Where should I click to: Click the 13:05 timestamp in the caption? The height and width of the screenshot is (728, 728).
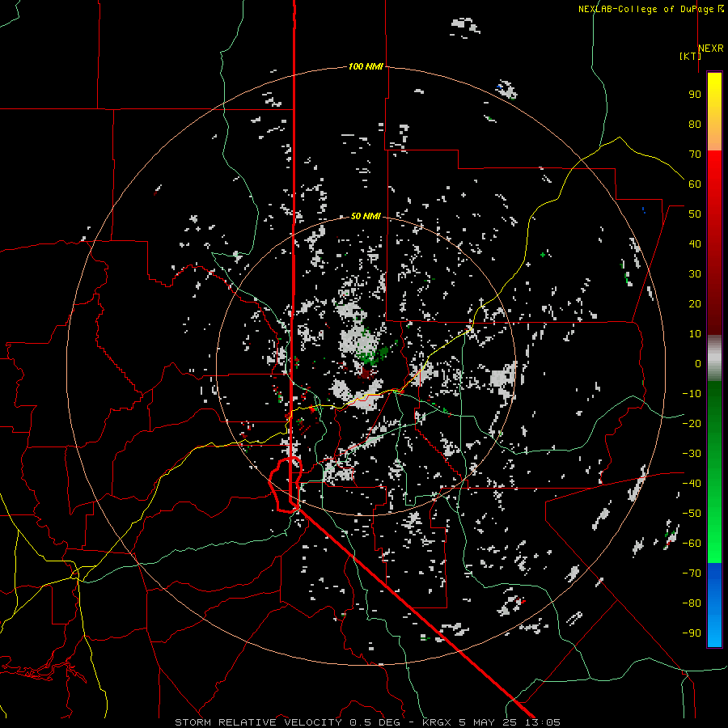[542, 722]
